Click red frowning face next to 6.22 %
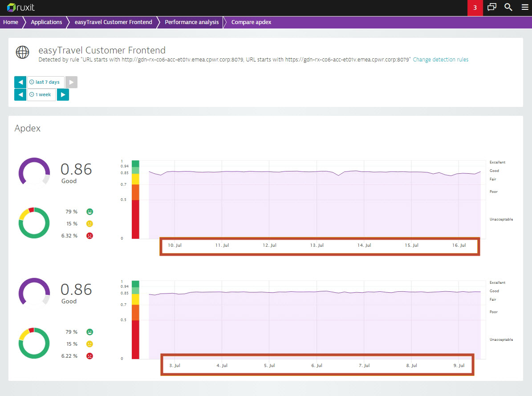The width and height of the screenshot is (532, 396). [x=89, y=356]
